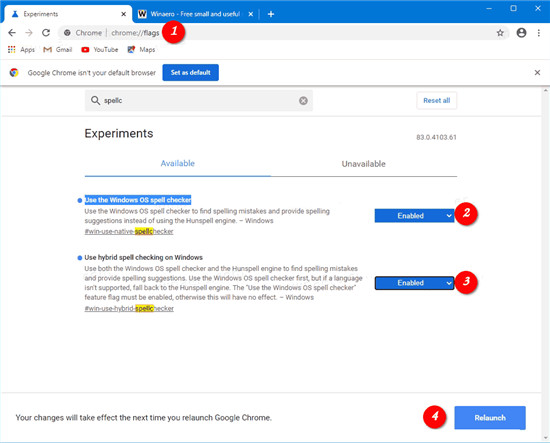This screenshot has height=443, width=550.
Task: Reload the page with refresh icon
Action: pos(46,33)
